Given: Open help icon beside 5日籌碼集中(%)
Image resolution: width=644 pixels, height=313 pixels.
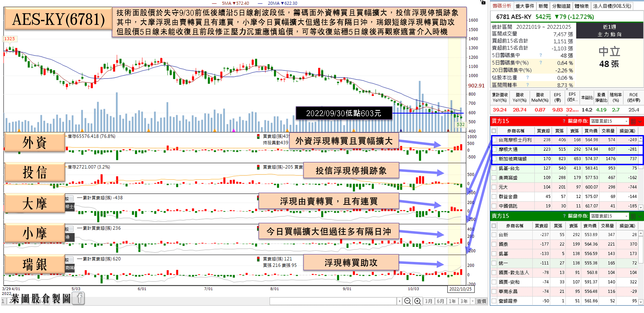Looking at the screenshot, I should click(x=541, y=62).
